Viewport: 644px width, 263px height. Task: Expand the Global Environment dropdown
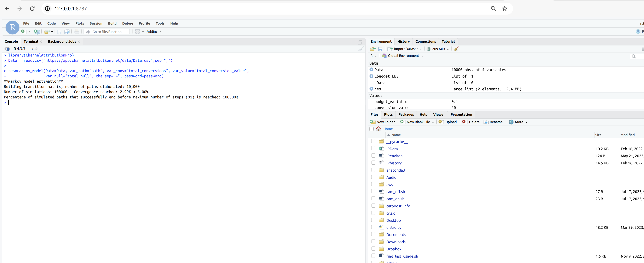pyautogui.click(x=403, y=56)
